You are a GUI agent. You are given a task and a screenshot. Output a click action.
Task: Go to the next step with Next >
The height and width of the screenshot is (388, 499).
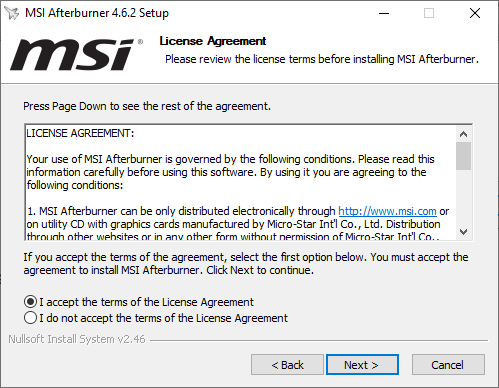click(x=362, y=365)
